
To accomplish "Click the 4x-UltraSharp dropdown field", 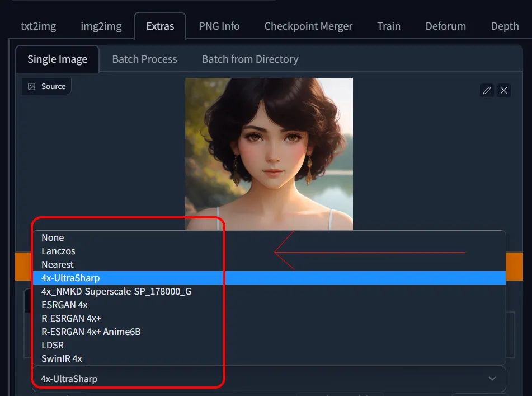I will click(270, 379).
